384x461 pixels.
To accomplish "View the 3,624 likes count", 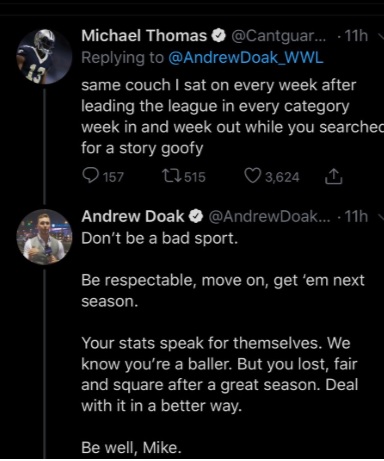I will pyautogui.click(x=282, y=177).
